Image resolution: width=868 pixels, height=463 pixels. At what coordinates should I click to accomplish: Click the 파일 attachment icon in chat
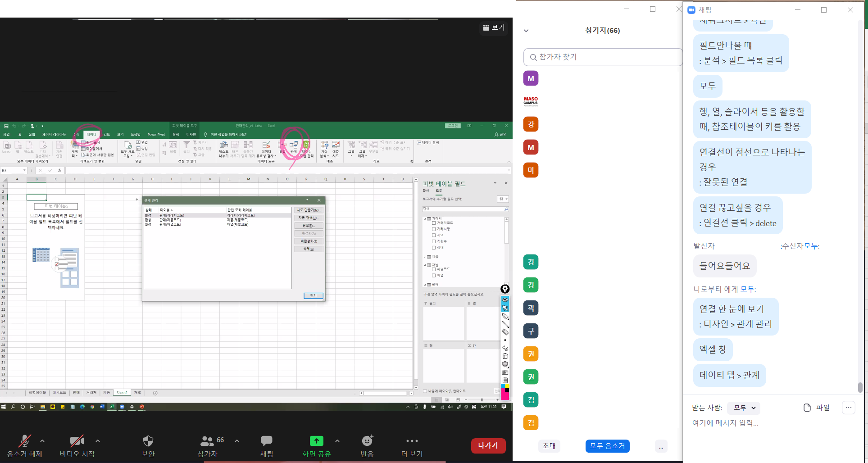pos(807,408)
